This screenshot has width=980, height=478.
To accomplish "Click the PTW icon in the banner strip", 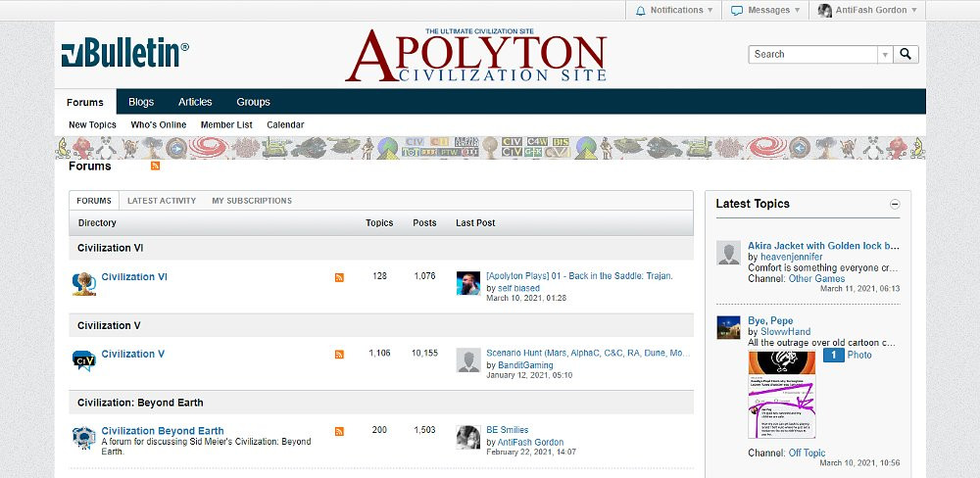I will coord(450,152).
